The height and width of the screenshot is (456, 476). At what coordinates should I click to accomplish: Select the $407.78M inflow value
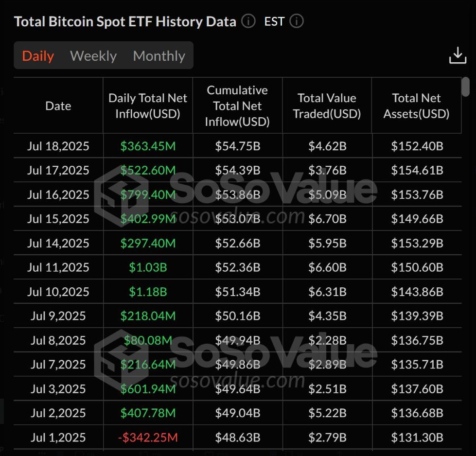(148, 413)
